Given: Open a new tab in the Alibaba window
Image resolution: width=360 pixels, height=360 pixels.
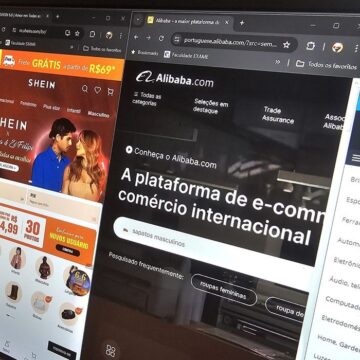Looking at the screenshot, I should pos(242,23).
